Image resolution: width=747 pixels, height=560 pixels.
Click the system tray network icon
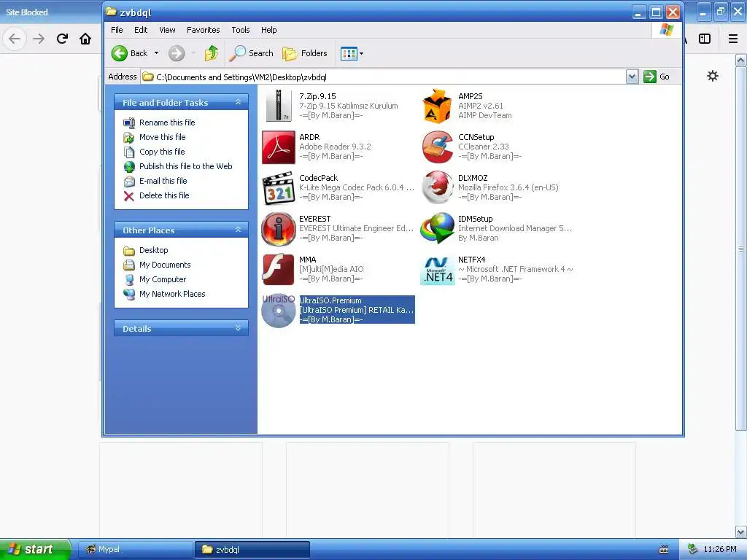point(692,550)
